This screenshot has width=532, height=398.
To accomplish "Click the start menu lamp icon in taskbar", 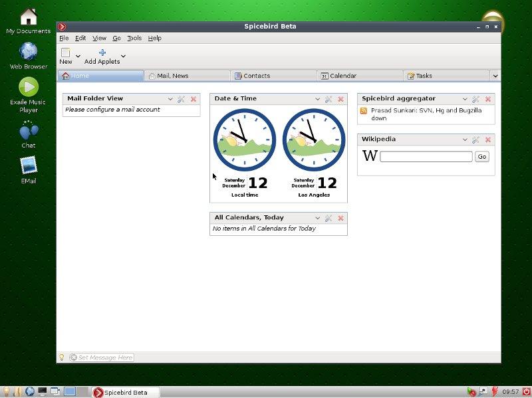I will [6, 391].
